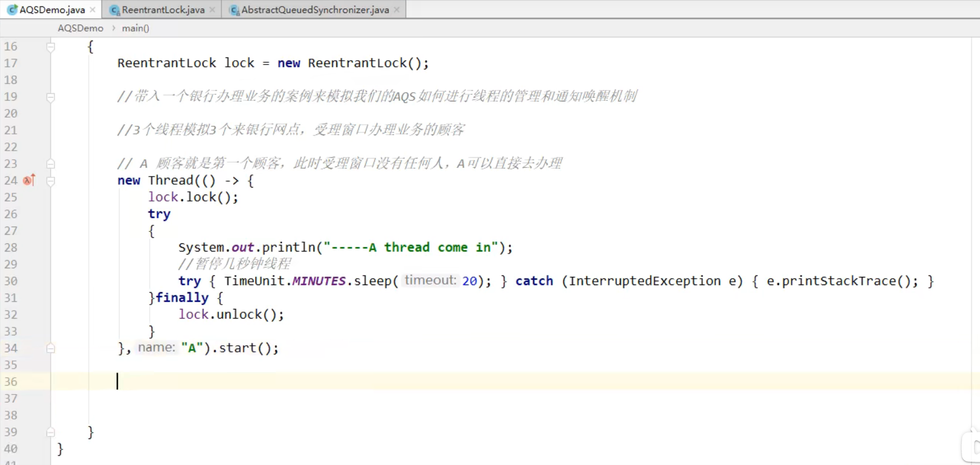
Task: Click the "-----A thread come in" string
Action: point(411,248)
